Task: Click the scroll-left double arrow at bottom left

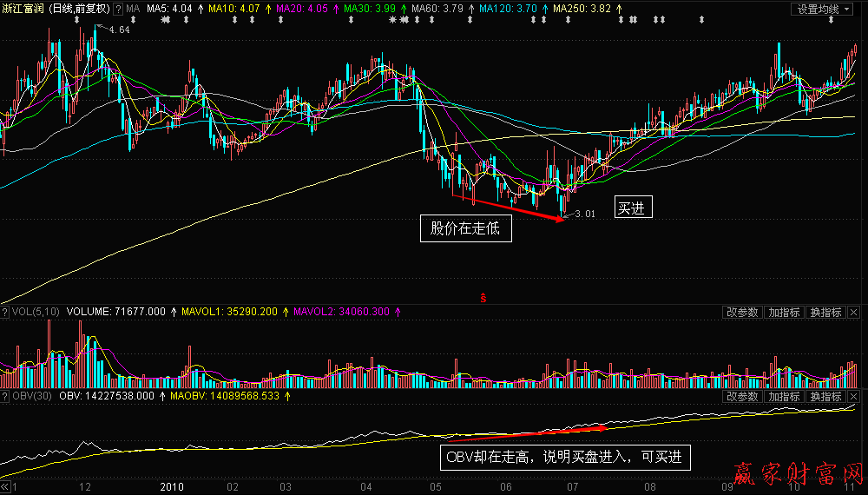Action: (x=7, y=488)
